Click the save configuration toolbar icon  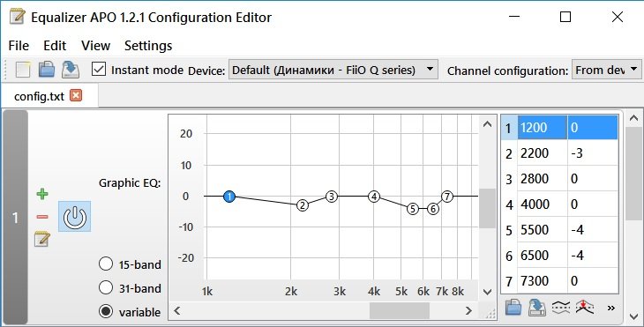pos(71,70)
